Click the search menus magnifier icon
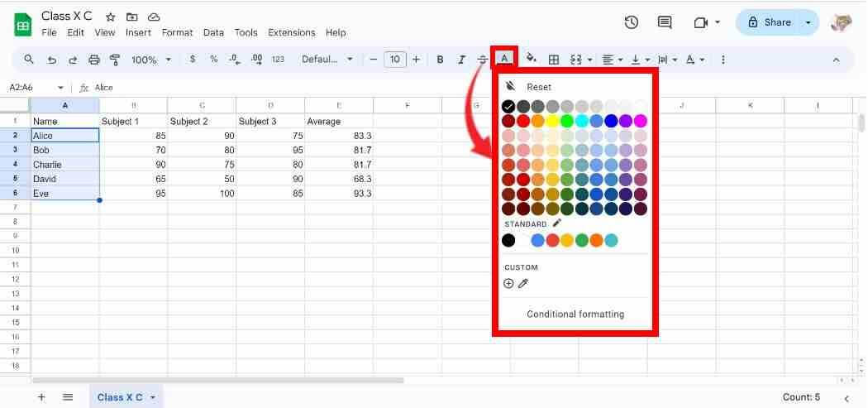Screen dimensions: 868x408 29,60
